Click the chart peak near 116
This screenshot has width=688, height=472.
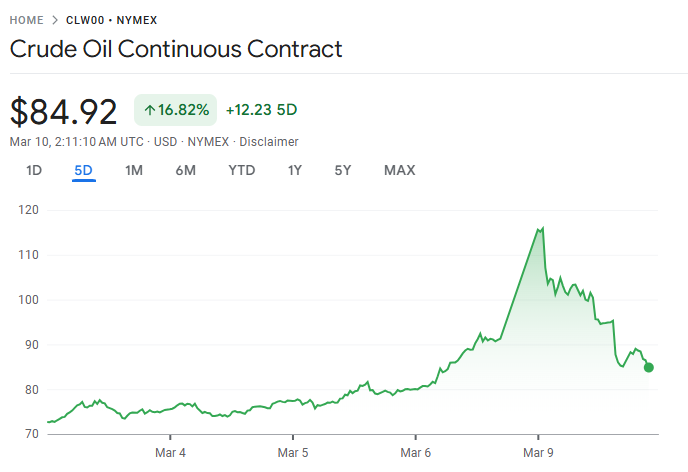click(541, 229)
